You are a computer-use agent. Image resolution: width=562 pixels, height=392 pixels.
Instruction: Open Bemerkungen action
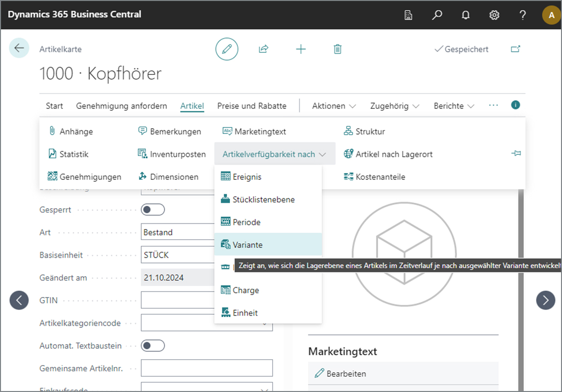click(x=170, y=131)
